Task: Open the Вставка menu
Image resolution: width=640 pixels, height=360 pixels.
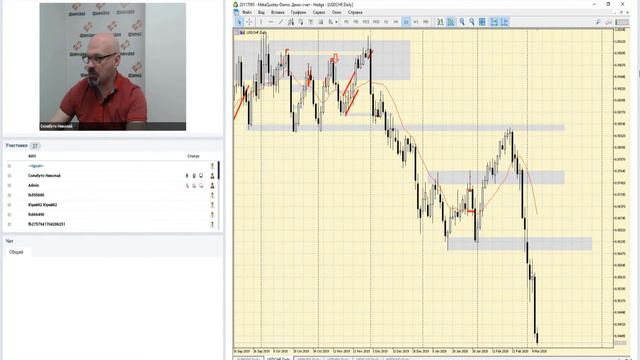Action: pyautogui.click(x=278, y=12)
